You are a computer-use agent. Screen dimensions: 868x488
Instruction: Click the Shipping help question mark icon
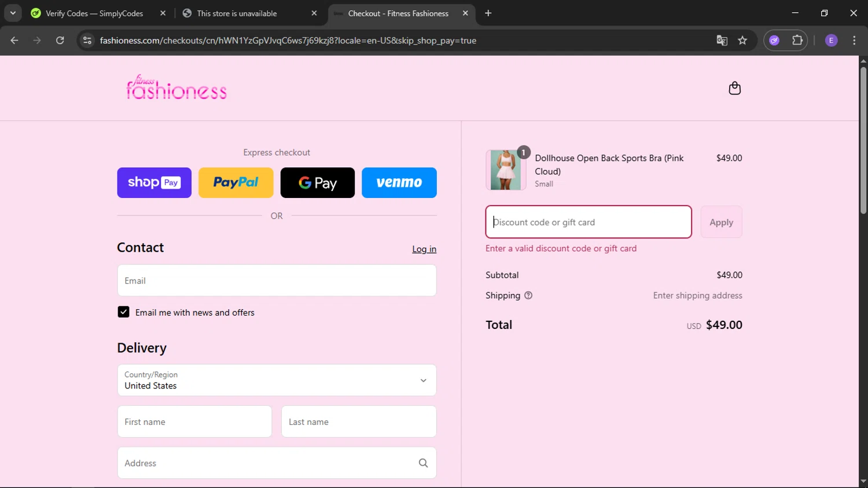[x=528, y=295]
